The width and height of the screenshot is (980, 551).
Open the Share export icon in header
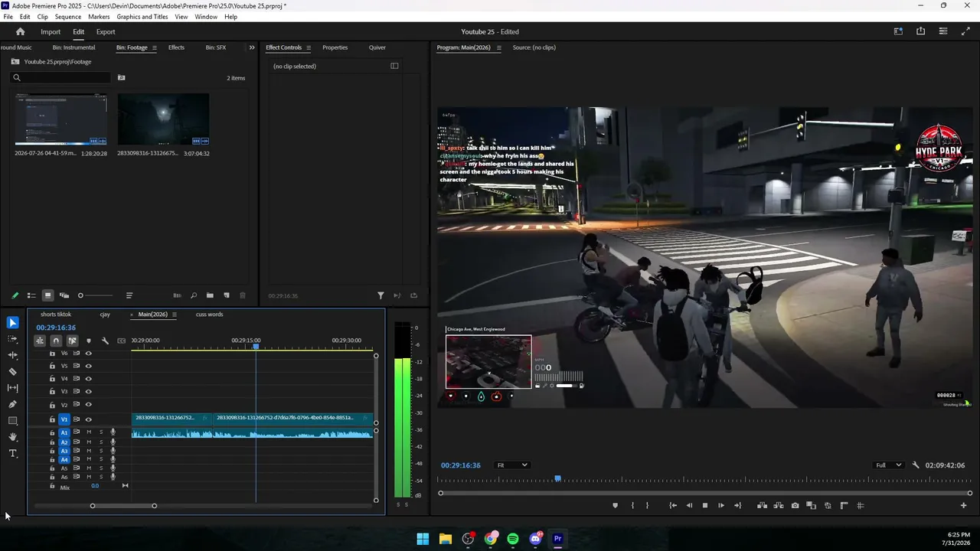[x=920, y=31]
